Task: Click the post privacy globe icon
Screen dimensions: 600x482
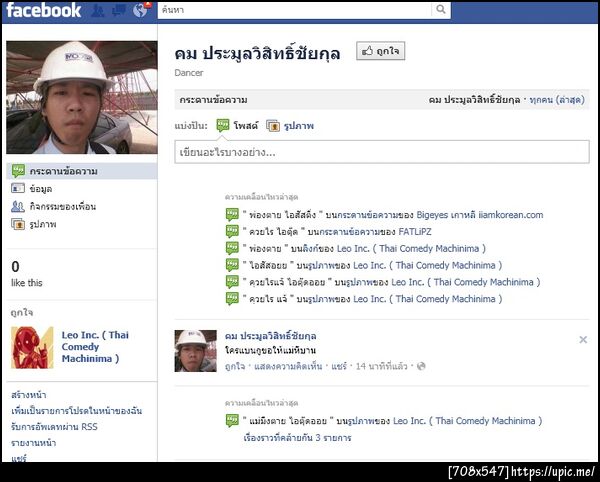Action: [421, 366]
